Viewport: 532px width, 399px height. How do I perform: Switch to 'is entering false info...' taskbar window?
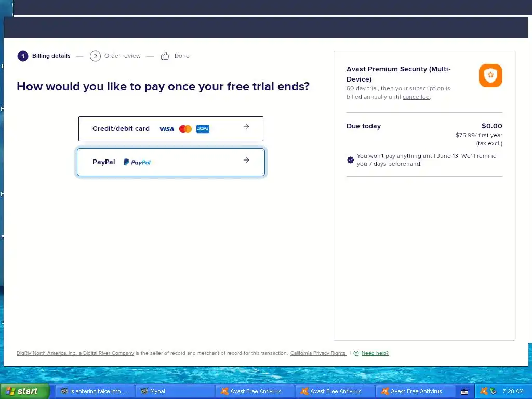pyautogui.click(x=95, y=391)
